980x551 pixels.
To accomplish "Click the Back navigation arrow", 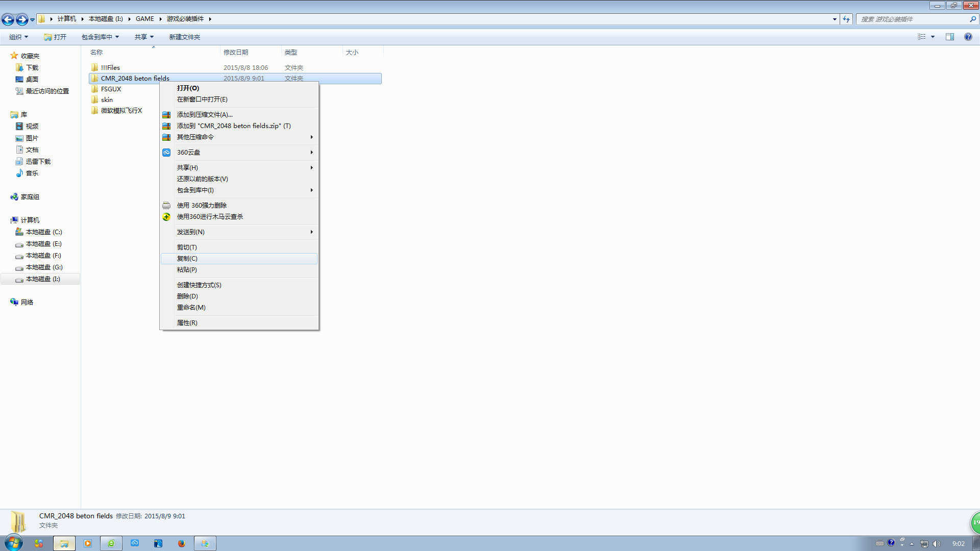I will click(8, 19).
